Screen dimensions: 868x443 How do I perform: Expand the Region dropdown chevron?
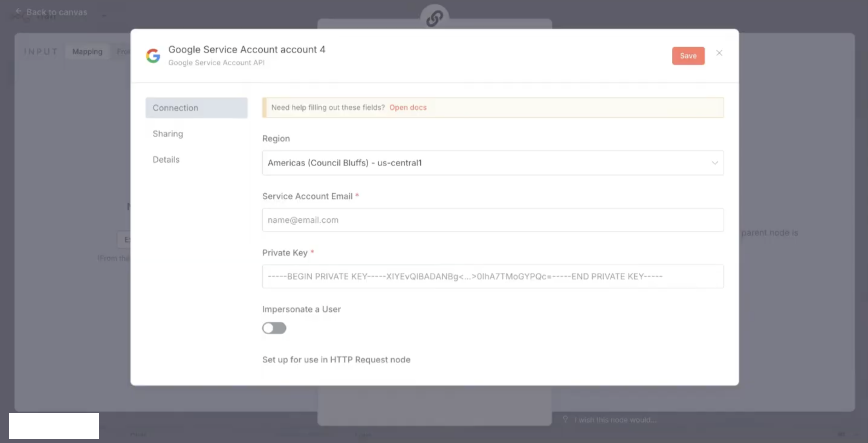pos(714,163)
